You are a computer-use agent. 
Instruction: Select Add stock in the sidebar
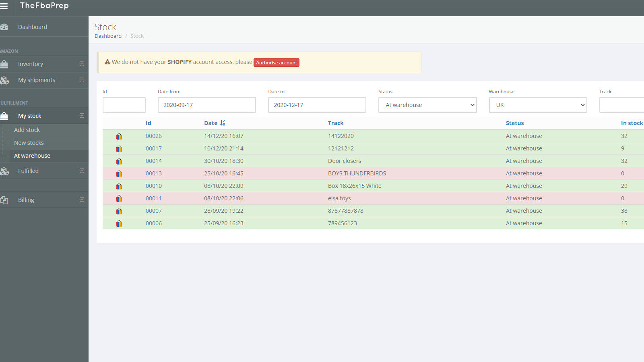(27, 130)
